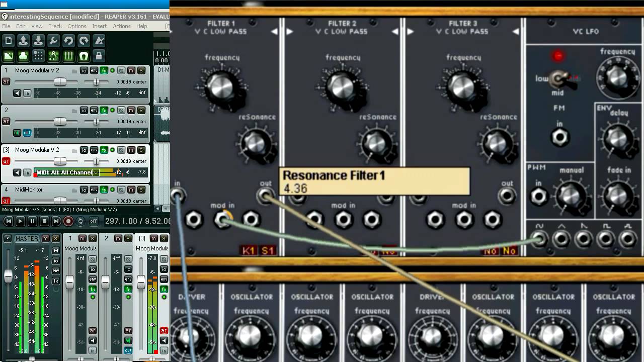
Task: Open the Track menu
Action: 55,26
